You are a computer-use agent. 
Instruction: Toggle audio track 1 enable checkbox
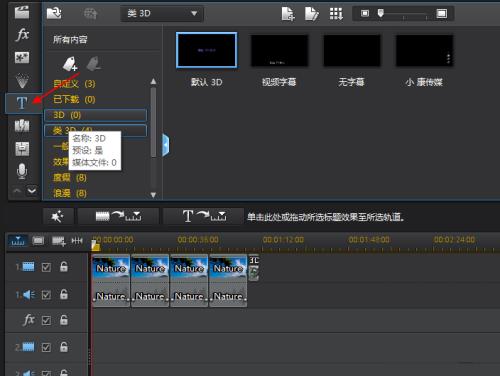tap(46, 295)
